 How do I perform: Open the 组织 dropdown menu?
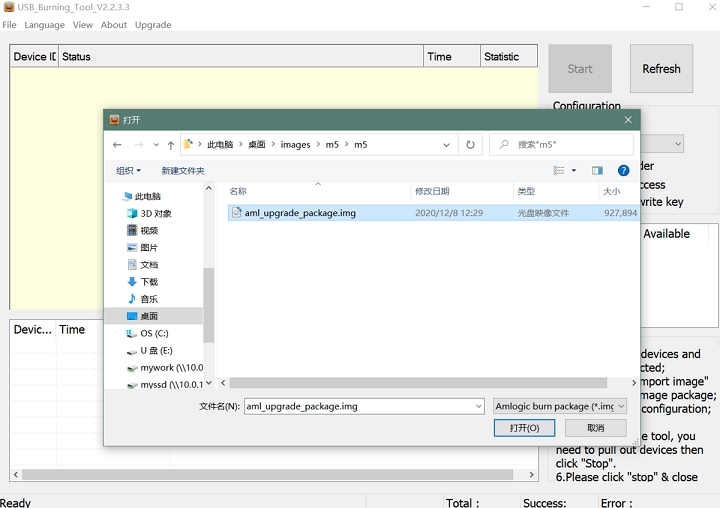coord(128,171)
